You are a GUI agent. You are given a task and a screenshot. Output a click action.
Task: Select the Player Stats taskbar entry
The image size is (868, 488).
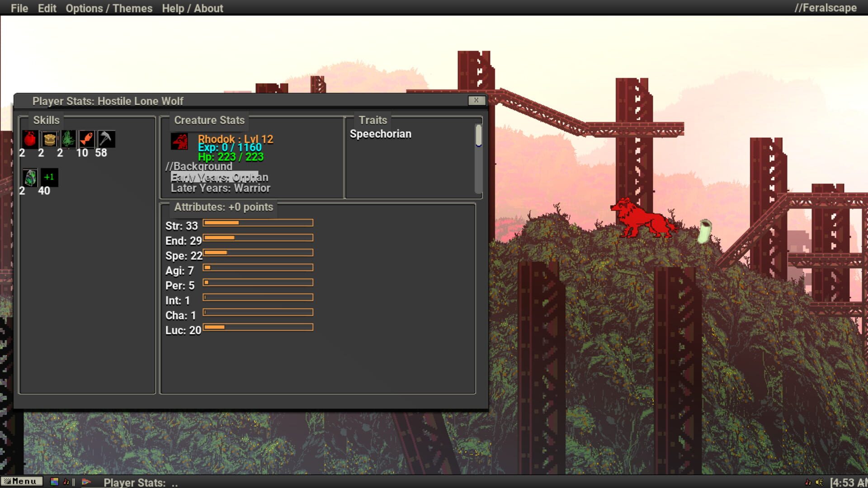coord(136,482)
